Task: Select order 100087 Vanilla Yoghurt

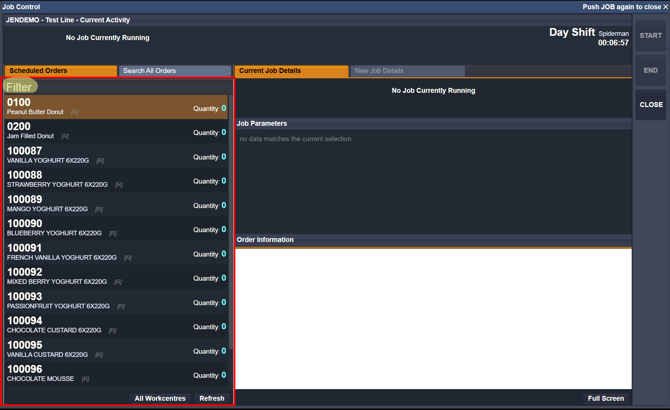Action: 116,155
